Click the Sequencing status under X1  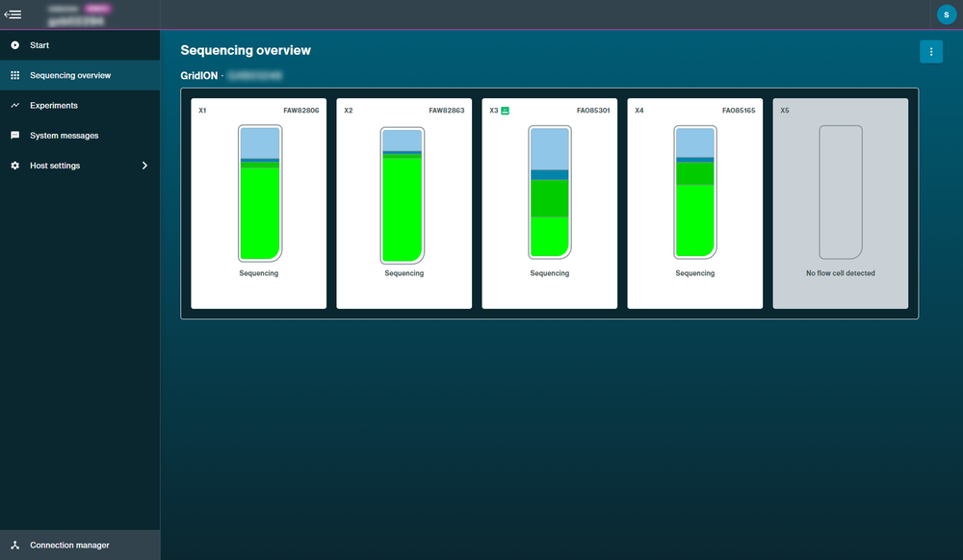[x=258, y=273]
